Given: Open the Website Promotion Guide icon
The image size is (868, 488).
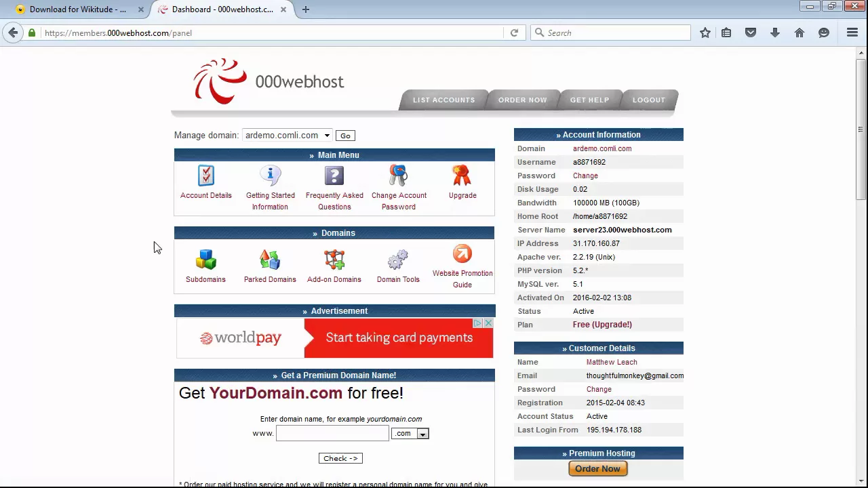Looking at the screenshot, I should pyautogui.click(x=462, y=254).
